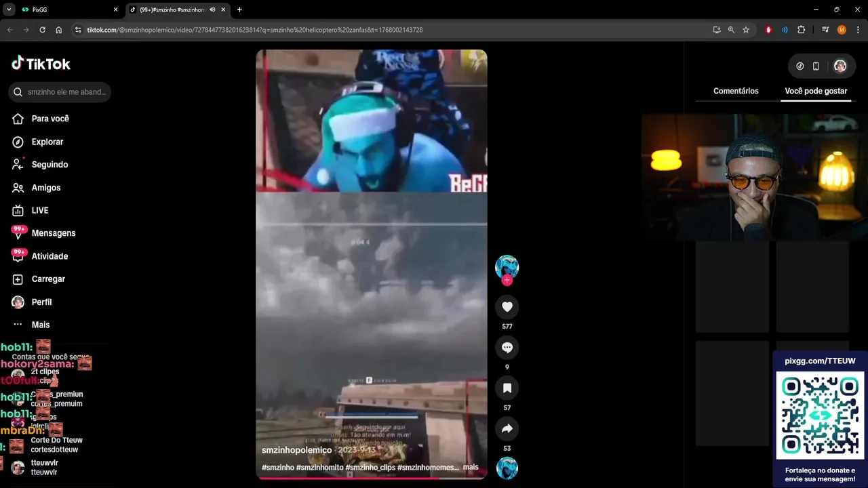Install app icon in address bar

pyautogui.click(x=717, y=30)
